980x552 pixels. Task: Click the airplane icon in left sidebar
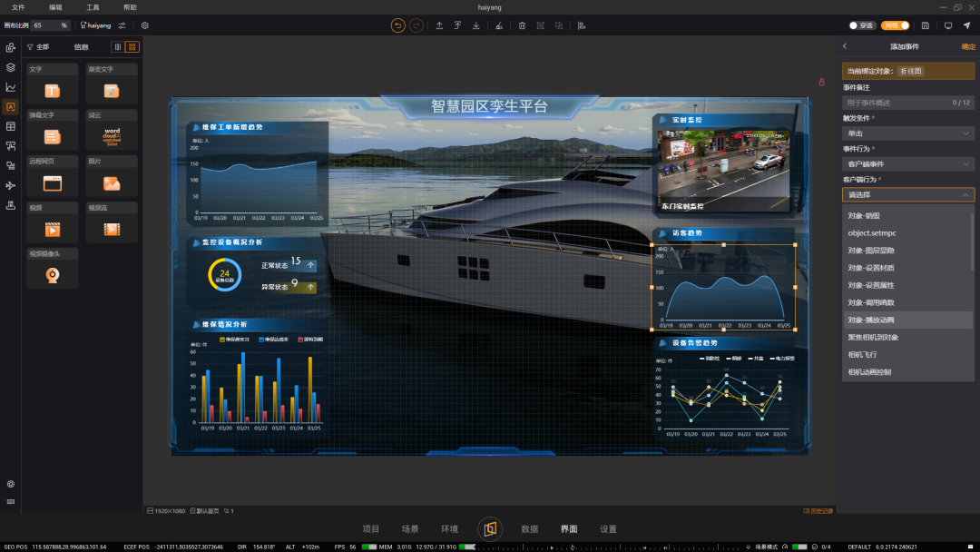11,186
